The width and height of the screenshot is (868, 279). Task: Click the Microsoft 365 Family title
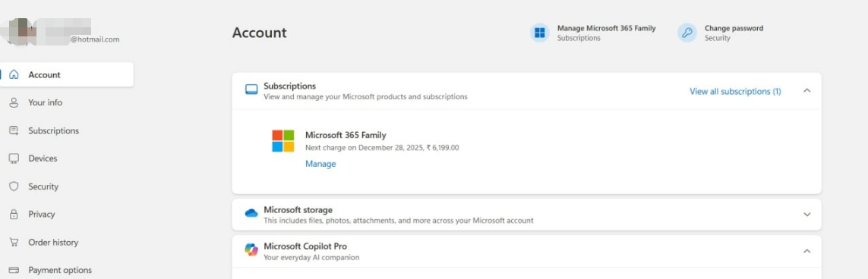tap(346, 135)
